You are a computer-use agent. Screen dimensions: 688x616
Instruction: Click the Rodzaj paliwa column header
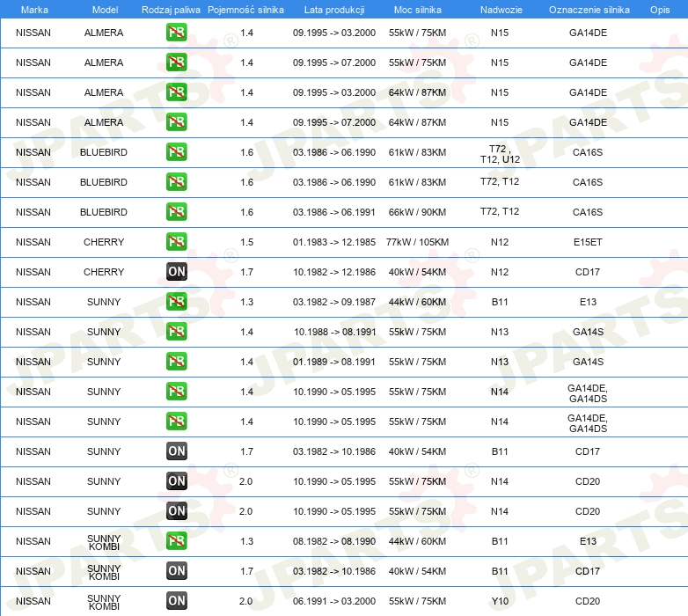pos(171,10)
